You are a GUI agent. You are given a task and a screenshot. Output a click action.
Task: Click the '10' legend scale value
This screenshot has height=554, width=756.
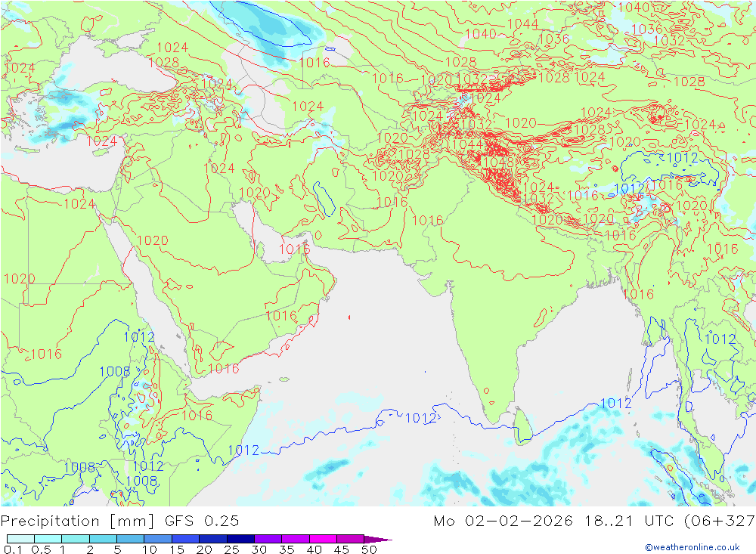(150, 549)
